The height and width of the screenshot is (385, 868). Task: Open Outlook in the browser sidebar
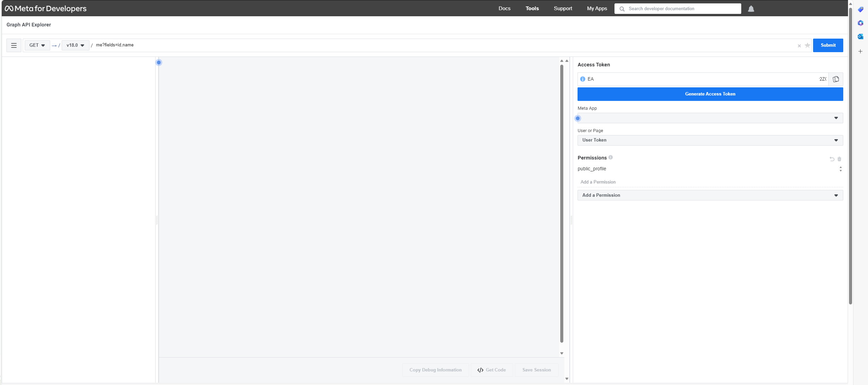[860, 37]
